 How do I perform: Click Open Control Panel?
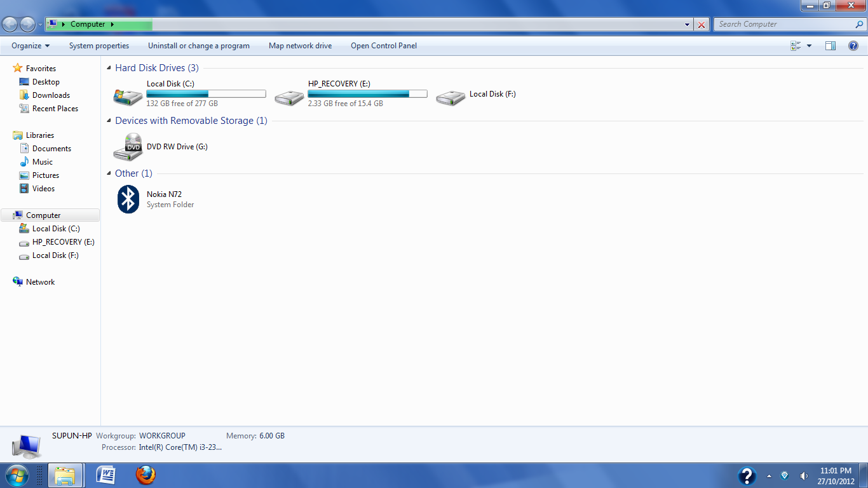[x=384, y=46]
